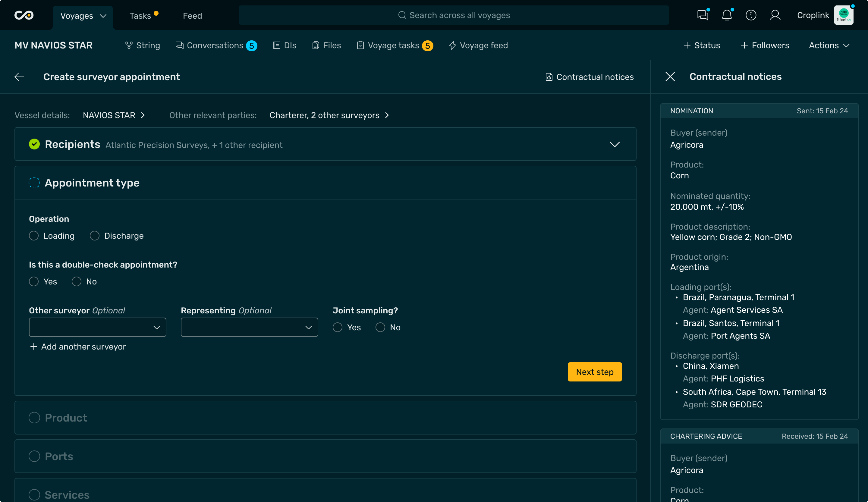Open the Representing dropdown
Image resolution: width=868 pixels, height=502 pixels.
249,328
